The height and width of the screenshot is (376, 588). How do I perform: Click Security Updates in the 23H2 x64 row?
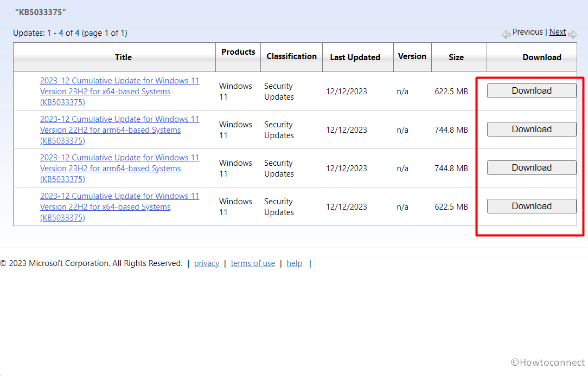[x=279, y=92]
